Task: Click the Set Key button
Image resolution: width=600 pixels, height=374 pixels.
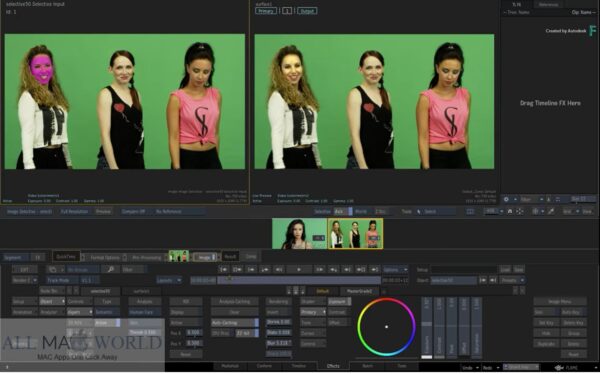Action: [546, 323]
